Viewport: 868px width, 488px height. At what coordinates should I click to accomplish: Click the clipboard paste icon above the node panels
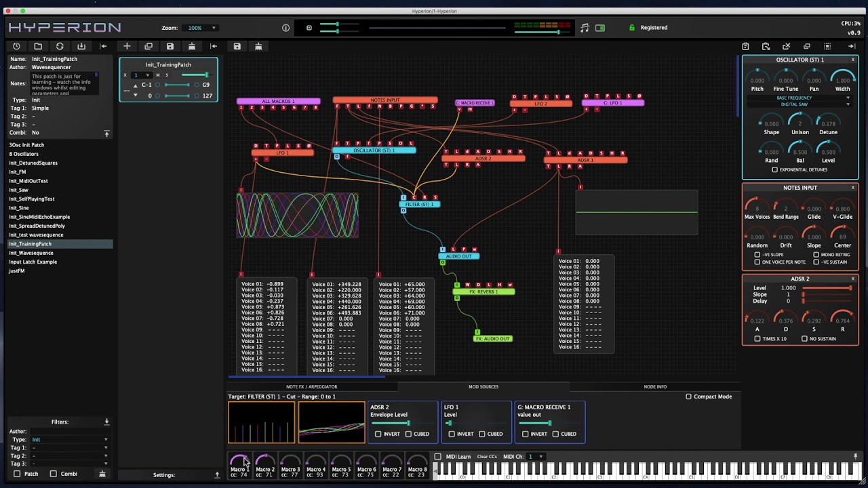pyautogui.click(x=745, y=46)
